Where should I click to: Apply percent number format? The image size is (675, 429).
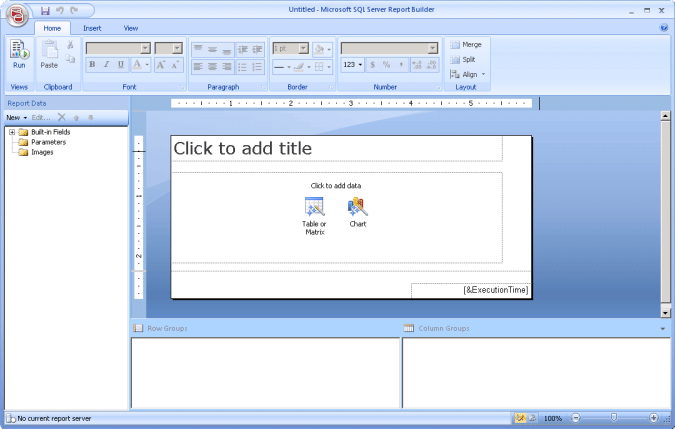tap(387, 65)
